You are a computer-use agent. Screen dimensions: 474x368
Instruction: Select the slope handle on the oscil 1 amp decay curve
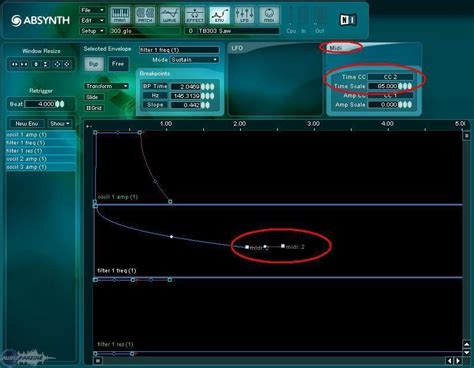[155, 181]
